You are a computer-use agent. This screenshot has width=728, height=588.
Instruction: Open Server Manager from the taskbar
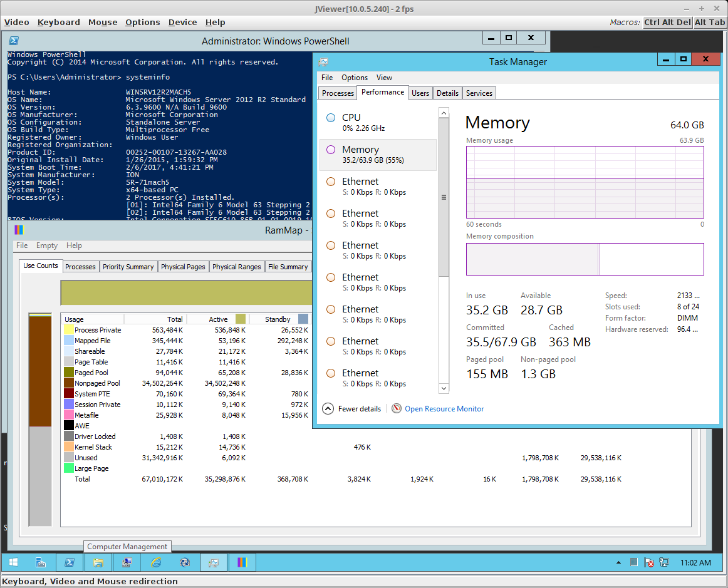point(41,562)
